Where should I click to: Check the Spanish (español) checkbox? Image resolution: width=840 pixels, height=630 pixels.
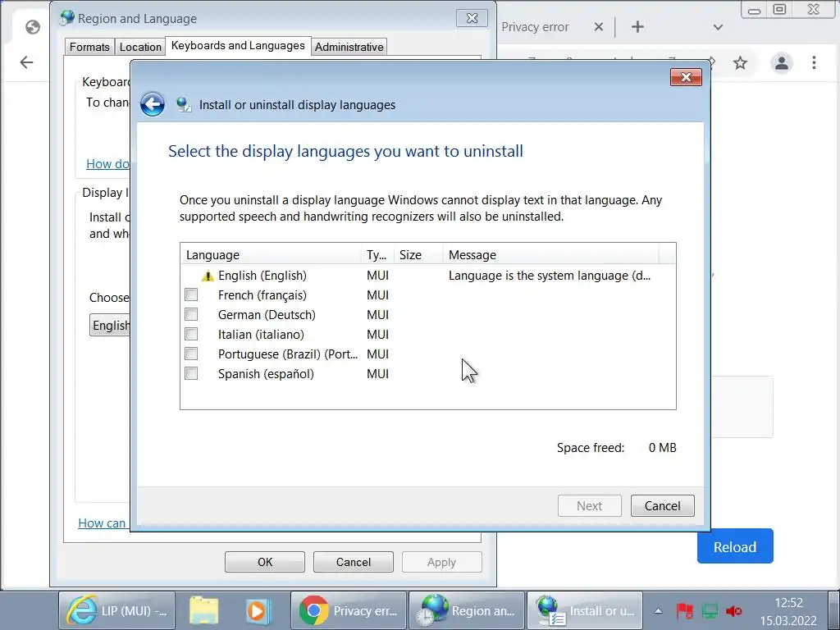pyautogui.click(x=191, y=373)
